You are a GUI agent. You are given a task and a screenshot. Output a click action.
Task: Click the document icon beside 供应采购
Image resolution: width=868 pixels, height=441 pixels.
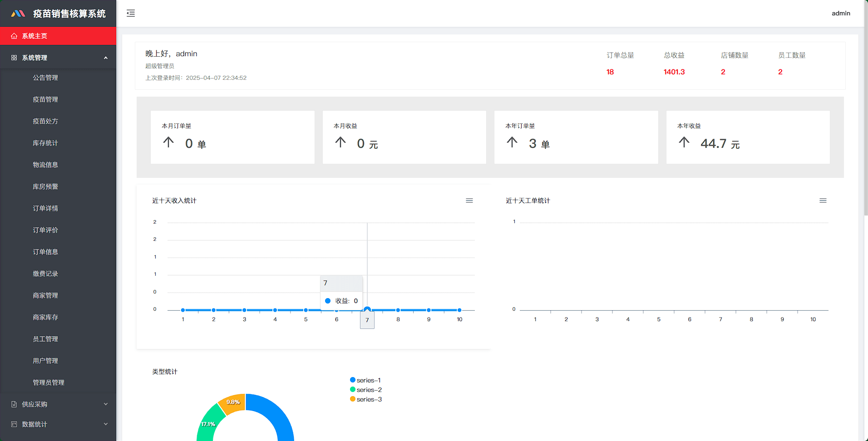(14, 404)
